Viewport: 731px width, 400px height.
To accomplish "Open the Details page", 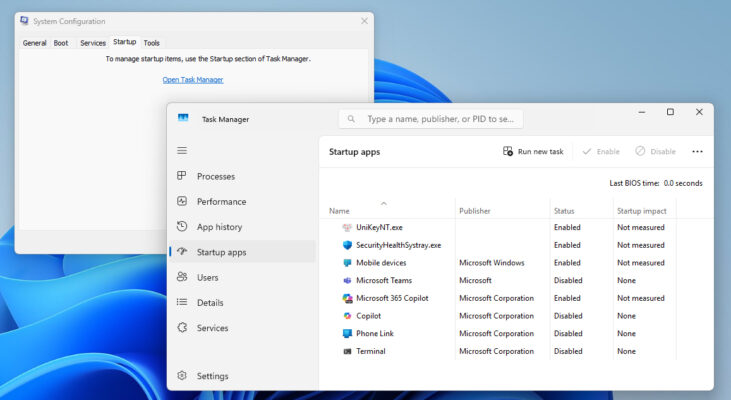I will tap(210, 302).
